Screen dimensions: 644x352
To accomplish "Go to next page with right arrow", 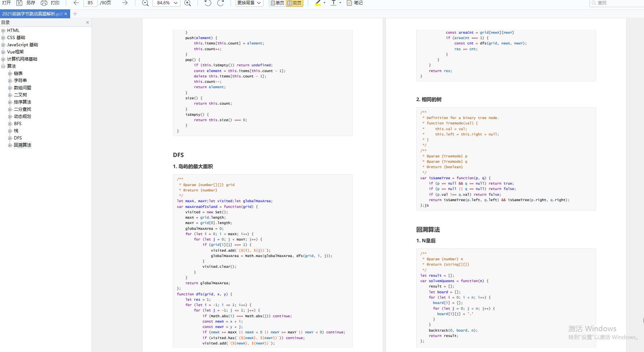I will click(125, 3).
